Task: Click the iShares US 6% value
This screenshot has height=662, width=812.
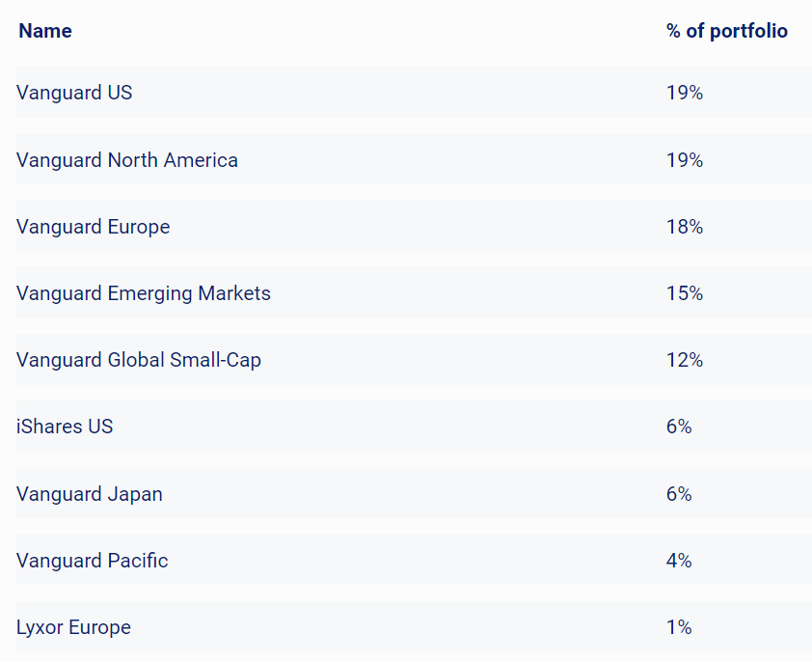Action: point(679,427)
